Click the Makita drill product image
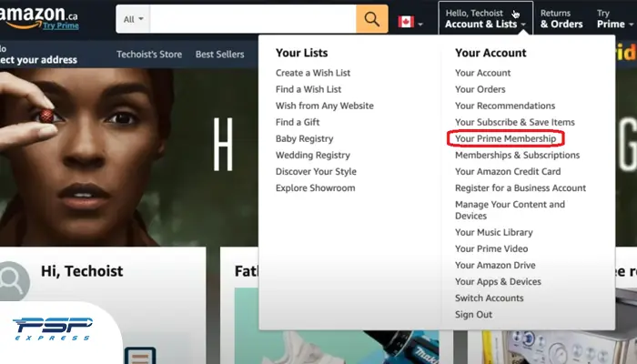 [400, 348]
